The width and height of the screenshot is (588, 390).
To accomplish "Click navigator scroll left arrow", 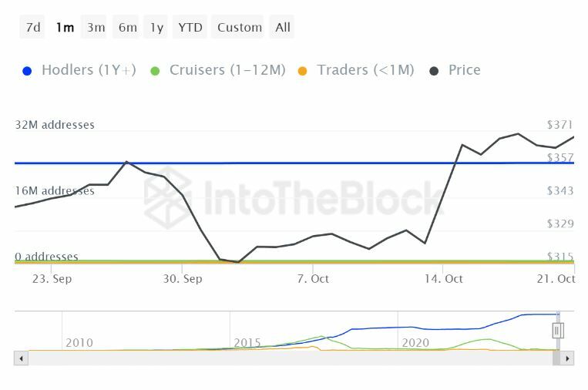I will 21,358.
